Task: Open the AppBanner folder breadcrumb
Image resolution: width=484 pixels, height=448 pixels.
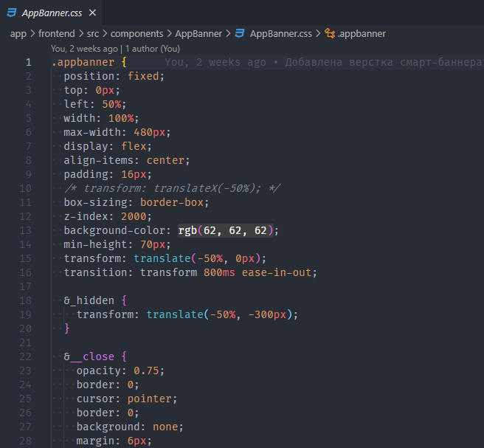Action: (x=199, y=33)
